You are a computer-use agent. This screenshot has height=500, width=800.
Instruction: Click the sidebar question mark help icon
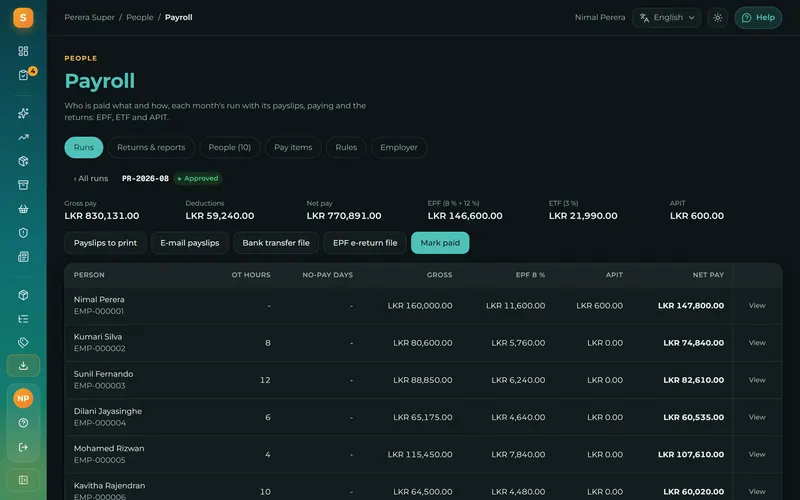click(23, 423)
